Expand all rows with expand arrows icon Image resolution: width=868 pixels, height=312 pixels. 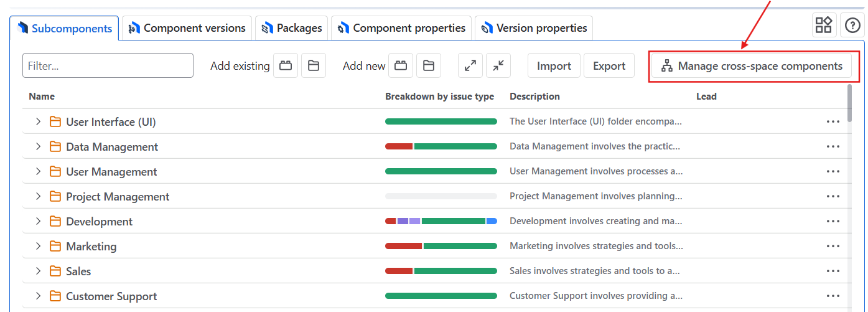[x=470, y=65]
